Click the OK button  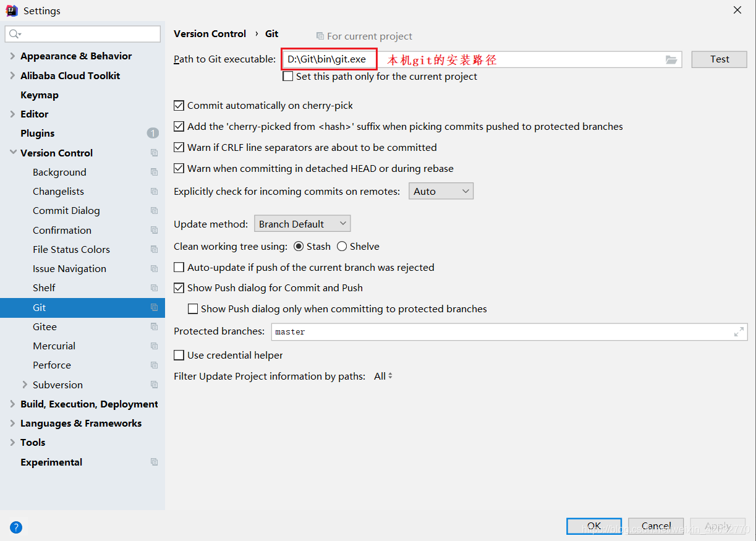coord(594,526)
